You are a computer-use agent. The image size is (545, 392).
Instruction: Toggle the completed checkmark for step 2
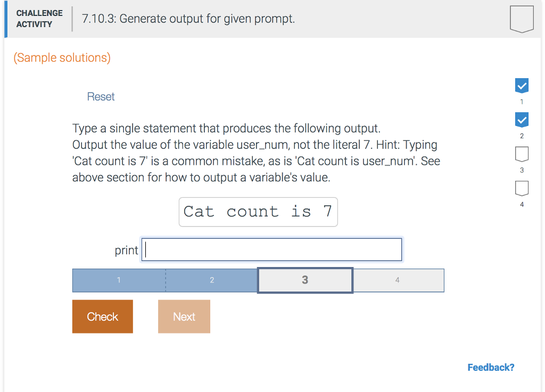tap(522, 120)
